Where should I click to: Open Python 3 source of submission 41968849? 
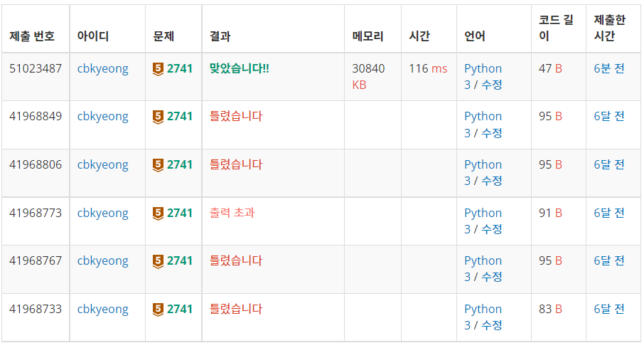click(x=483, y=125)
